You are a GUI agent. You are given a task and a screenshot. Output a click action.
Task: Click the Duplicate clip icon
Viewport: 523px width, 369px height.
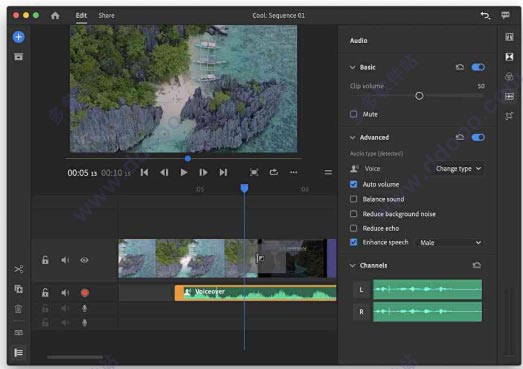[x=19, y=289]
